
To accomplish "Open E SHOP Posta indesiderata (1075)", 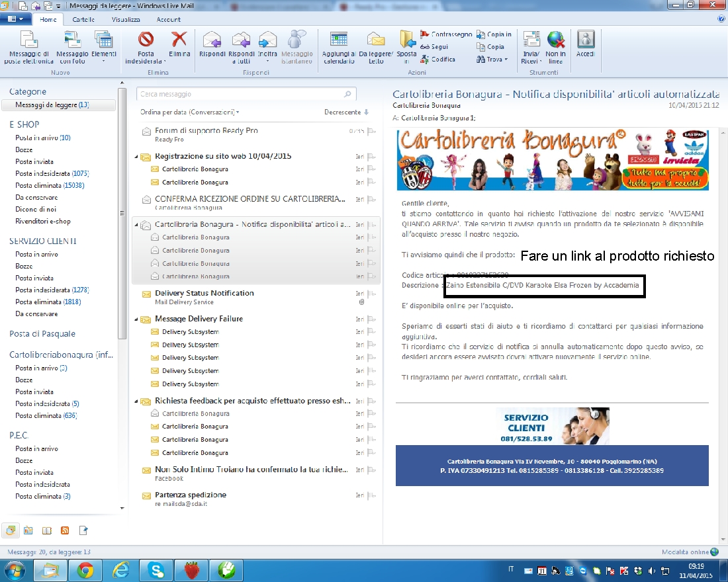I will (x=52, y=173).
